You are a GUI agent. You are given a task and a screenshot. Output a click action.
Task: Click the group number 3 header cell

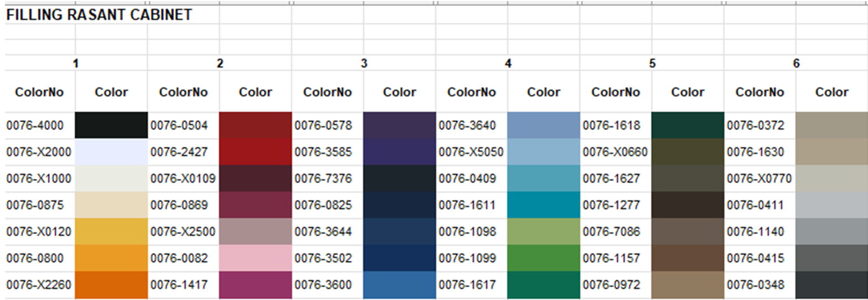tap(364, 64)
